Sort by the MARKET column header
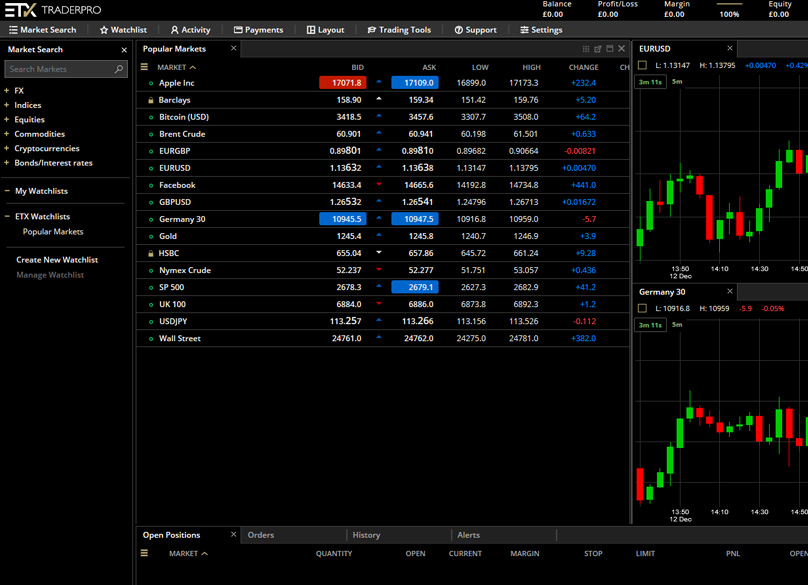Viewport: 808px width, 585px height. pos(176,68)
